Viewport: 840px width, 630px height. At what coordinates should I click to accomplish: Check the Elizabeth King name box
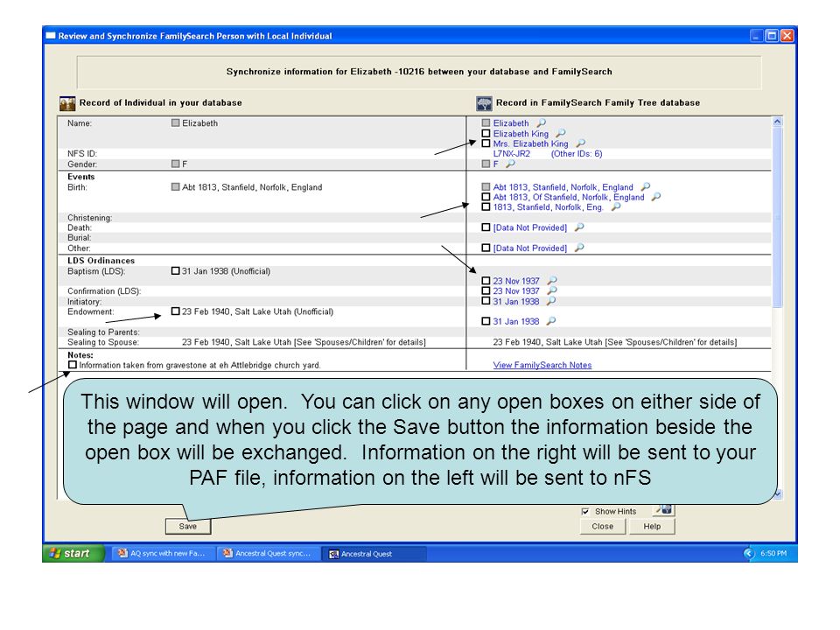click(x=486, y=133)
